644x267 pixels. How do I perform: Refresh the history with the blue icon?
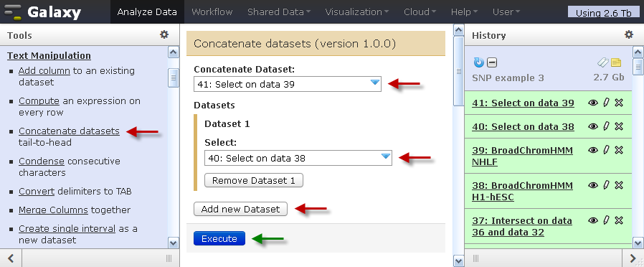(x=479, y=62)
